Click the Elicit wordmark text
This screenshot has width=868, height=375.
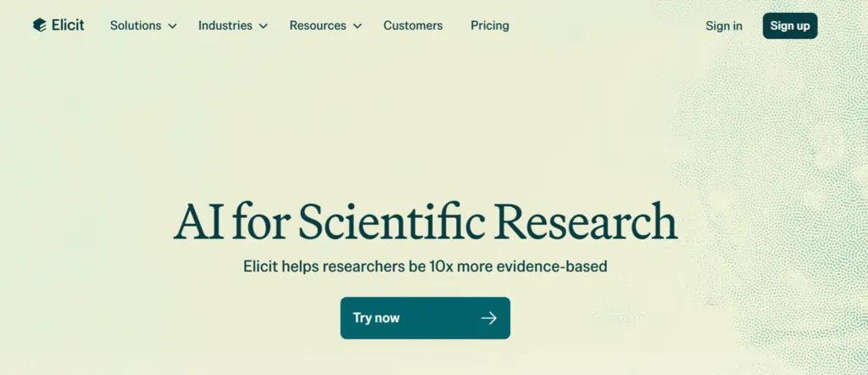pyautogui.click(x=68, y=25)
